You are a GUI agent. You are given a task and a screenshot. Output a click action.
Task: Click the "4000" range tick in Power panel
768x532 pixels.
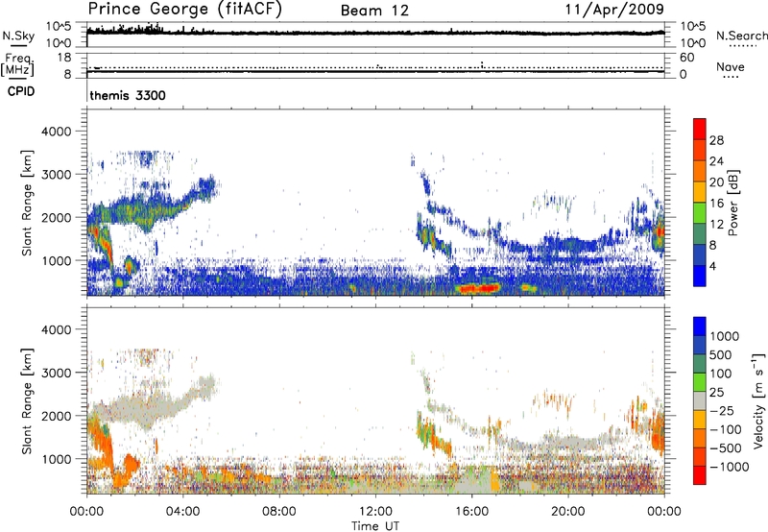[x=56, y=132]
